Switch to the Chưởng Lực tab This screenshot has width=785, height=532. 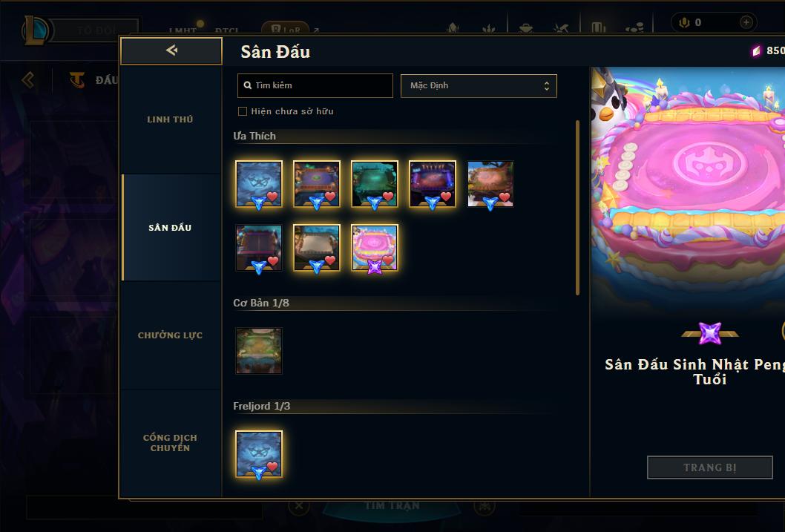click(x=171, y=335)
